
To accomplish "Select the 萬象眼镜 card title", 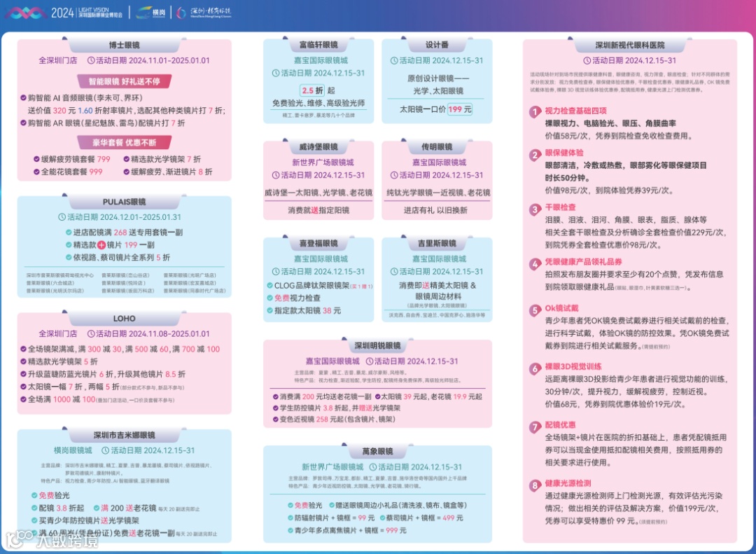I will pos(377,451).
